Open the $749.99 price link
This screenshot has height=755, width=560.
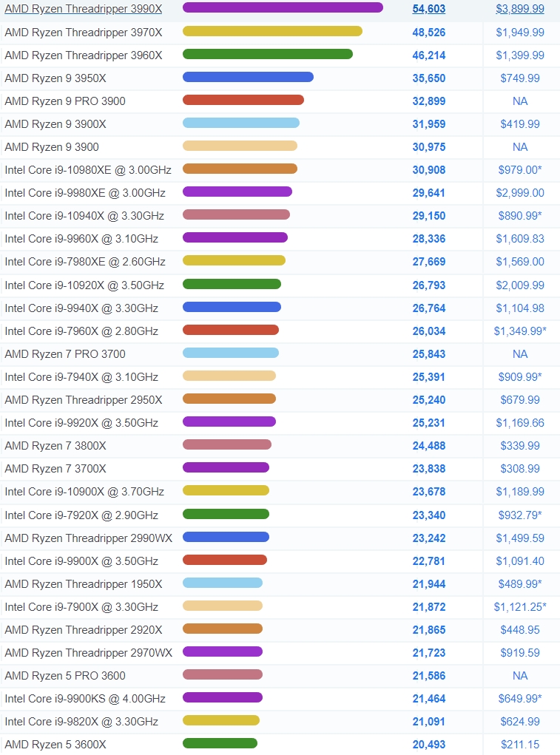[520, 78]
